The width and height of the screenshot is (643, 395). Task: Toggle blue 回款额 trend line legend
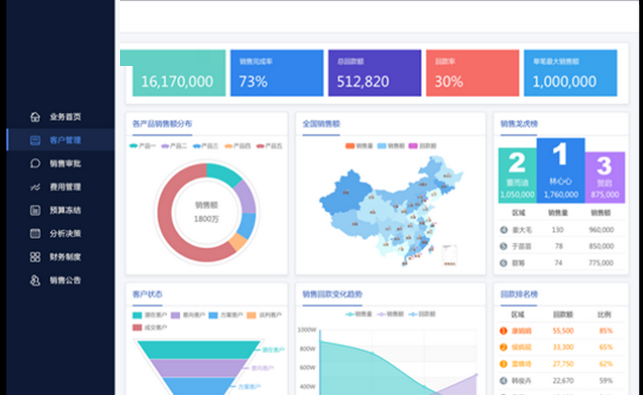[x=422, y=314]
